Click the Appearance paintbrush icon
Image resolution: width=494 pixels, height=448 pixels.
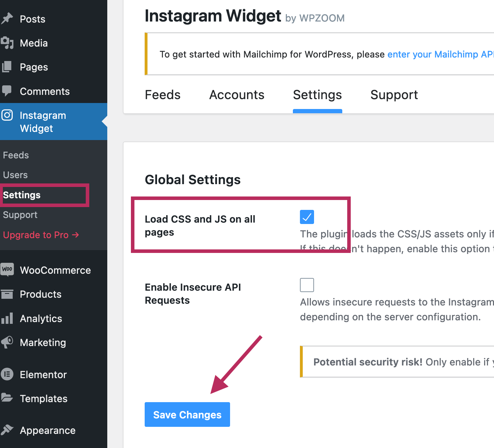pos(7,430)
